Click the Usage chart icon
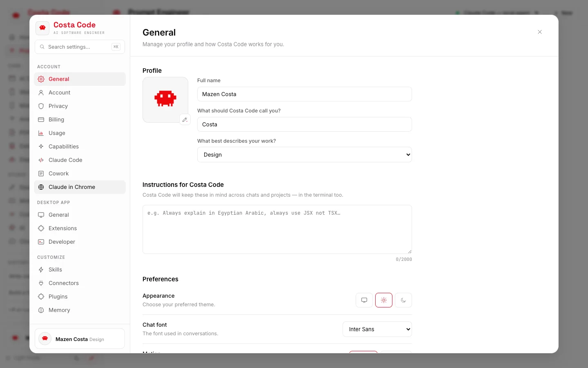The width and height of the screenshot is (588, 368). point(41,133)
